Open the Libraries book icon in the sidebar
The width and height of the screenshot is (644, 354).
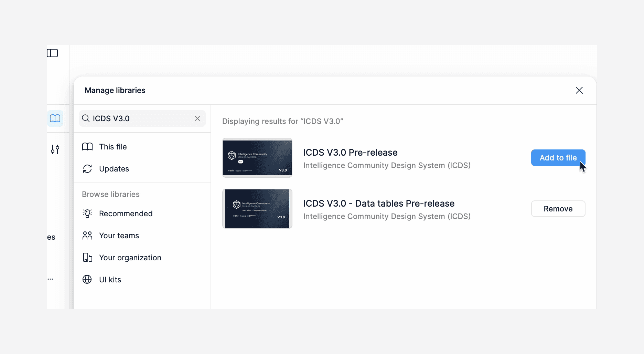coord(55,118)
